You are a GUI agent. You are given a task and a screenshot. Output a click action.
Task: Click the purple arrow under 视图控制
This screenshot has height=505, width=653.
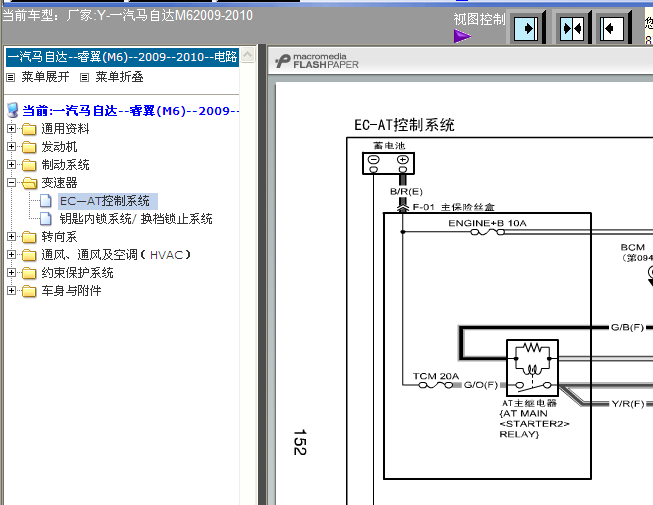(x=462, y=36)
